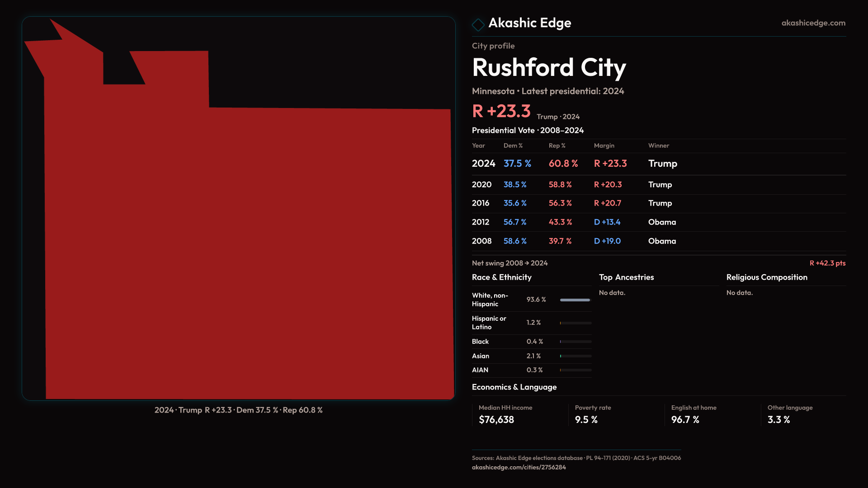Click the Margin column header
The image size is (868, 488).
tap(604, 145)
